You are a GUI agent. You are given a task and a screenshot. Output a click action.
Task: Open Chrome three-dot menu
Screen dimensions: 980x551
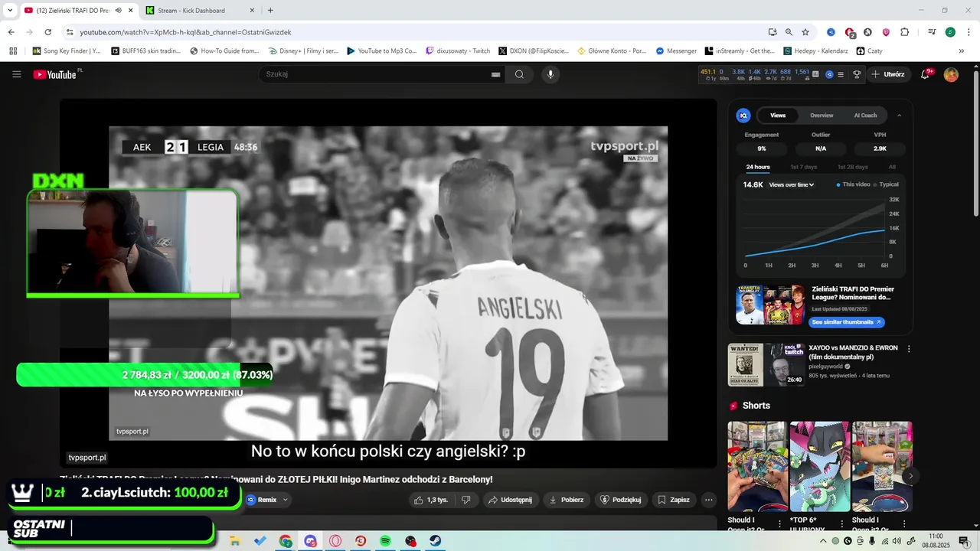pos(967,32)
